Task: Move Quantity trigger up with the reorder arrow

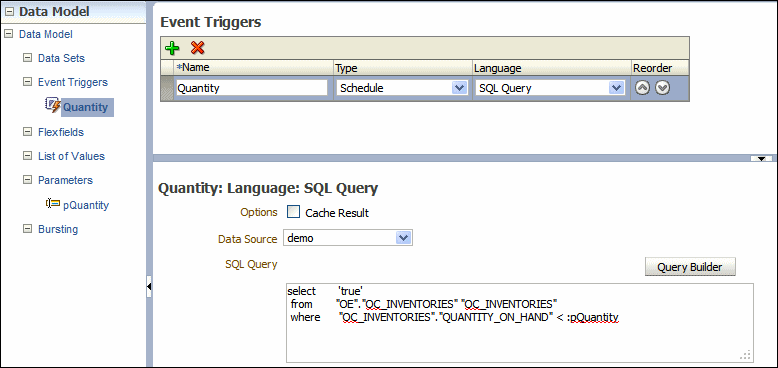Action: tap(642, 88)
